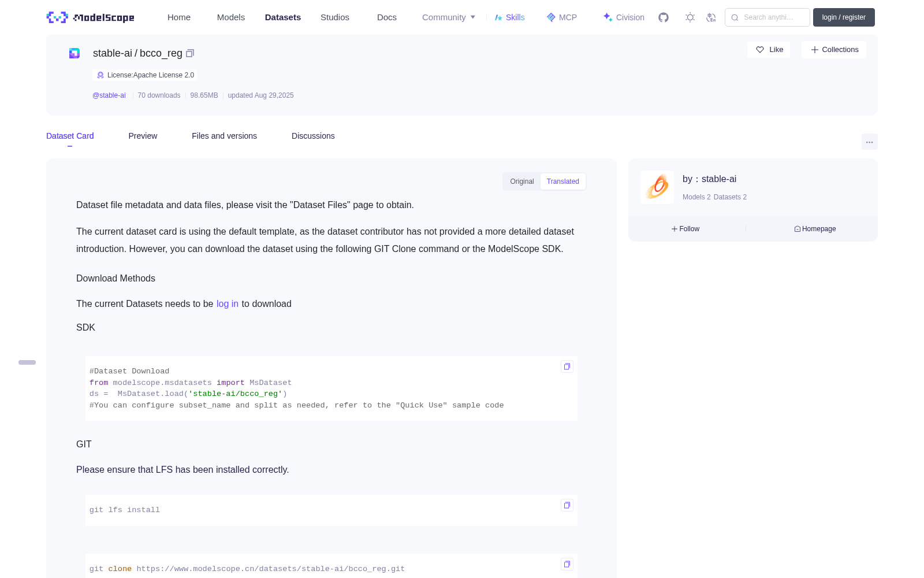
Task: Open the MCP page
Action: (562, 17)
